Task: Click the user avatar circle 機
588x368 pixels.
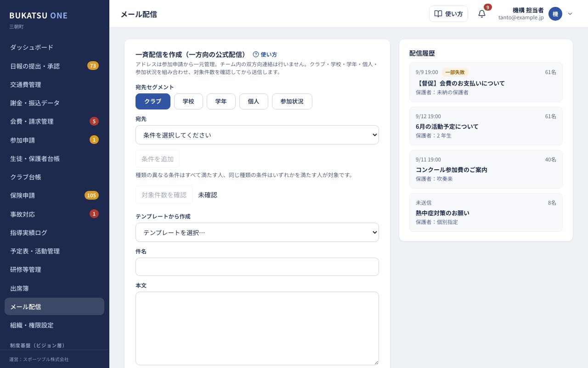Action: tap(555, 14)
